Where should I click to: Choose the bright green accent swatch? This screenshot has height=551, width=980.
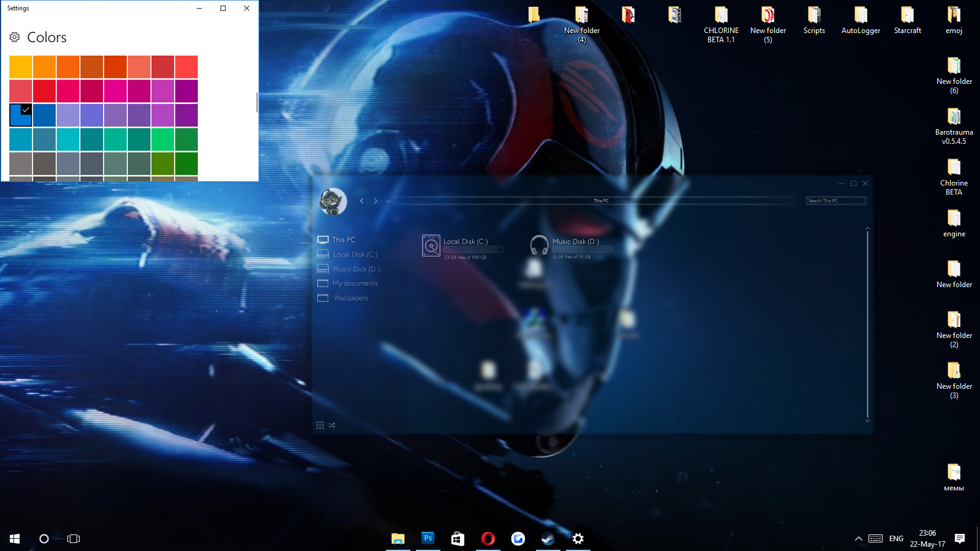pyautogui.click(x=163, y=139)
